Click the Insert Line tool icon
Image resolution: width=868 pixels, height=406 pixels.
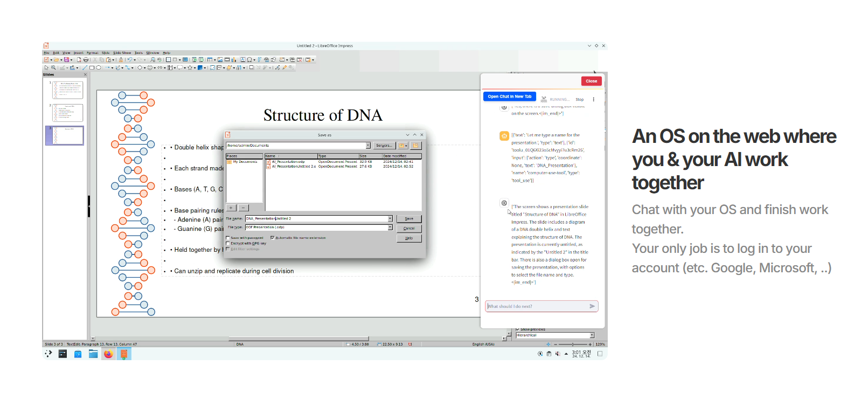[x=85, y=68]
